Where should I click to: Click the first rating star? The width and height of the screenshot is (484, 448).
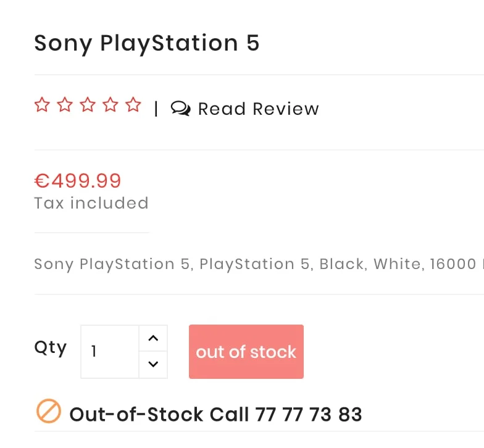[41, 105]
